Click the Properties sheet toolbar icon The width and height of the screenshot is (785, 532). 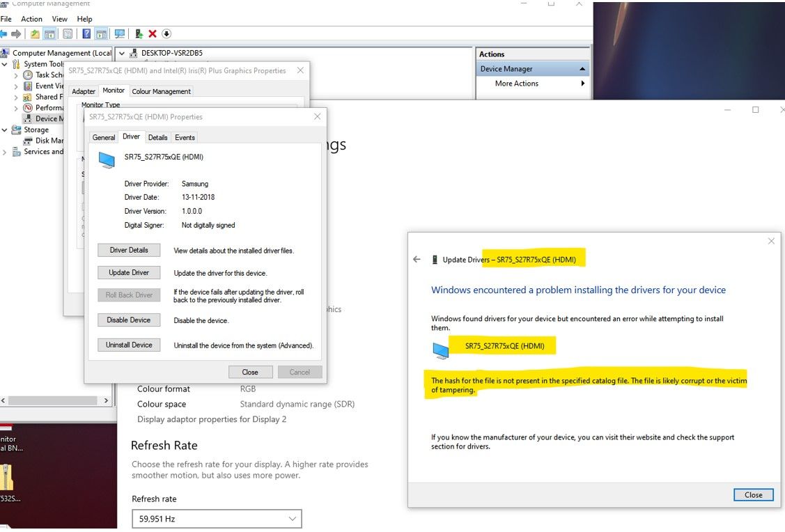[x=68, y=33]
